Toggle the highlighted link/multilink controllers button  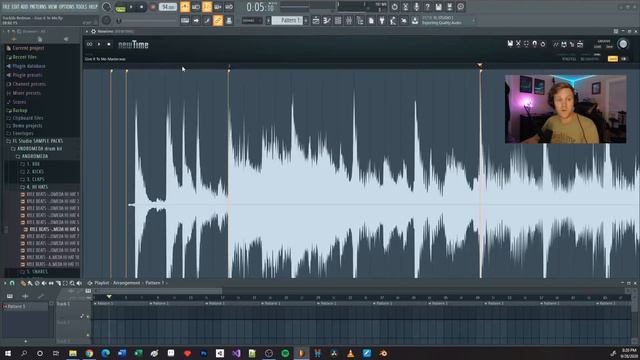point(218,20)
